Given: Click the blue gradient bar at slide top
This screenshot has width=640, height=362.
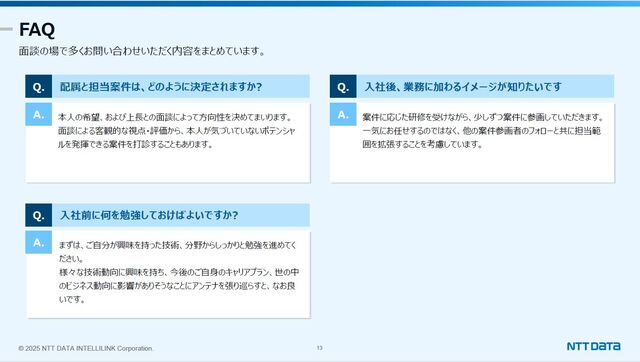Looking at the screenshot, I should pyautogui.click(x=320, y=3).
